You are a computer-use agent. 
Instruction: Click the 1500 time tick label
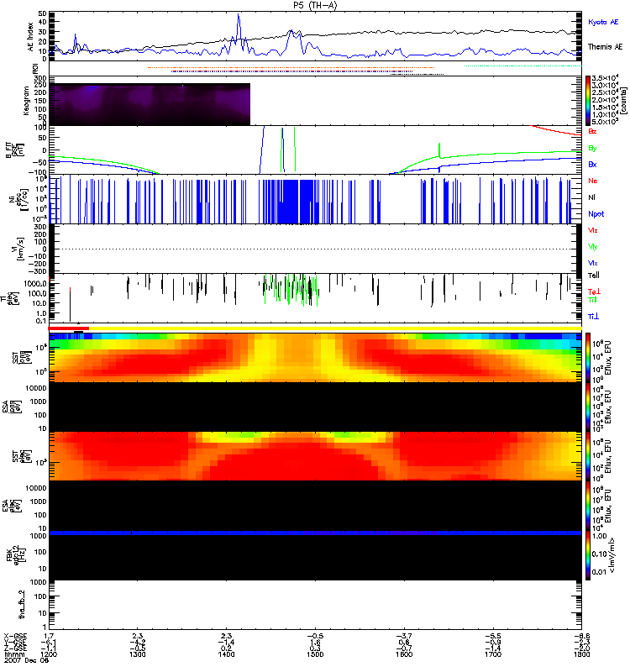315,654
